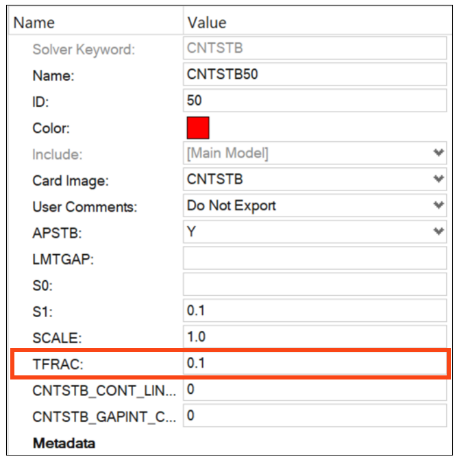Click the empty LMTGAP value field
The height and width of the screenshot is (461, 457).
[315, 258]
